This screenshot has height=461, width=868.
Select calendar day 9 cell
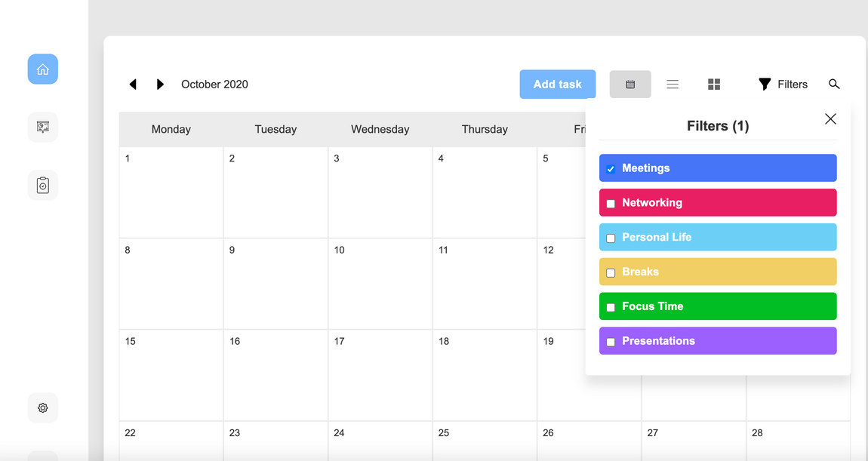click(x=275, y=284)
